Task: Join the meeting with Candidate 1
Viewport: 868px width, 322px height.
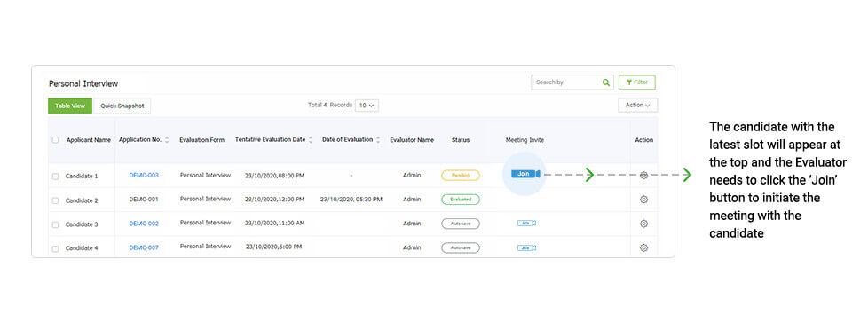Action: [525, 174]
